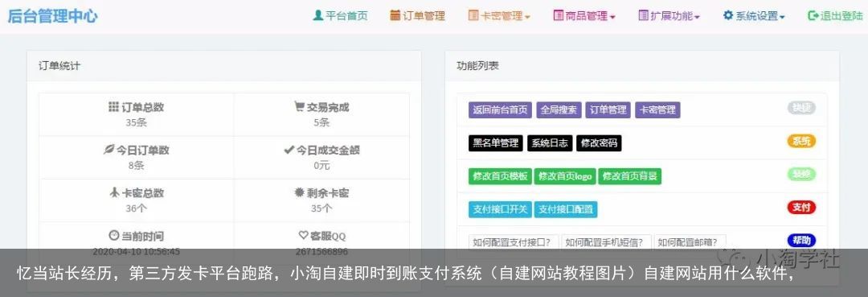The width and height of the screenshot is (868, 297).
Task: Open the 系统设置 dropdown caret
Action: (782, 17)
